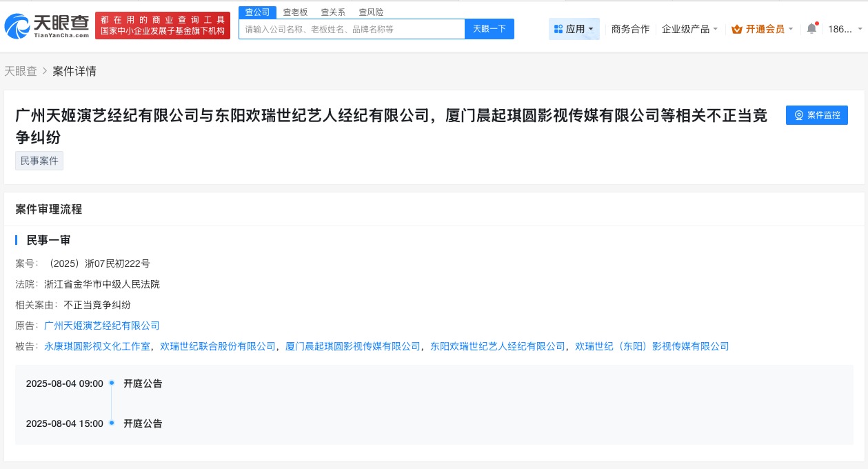
Task: Switch to the 查老板 search tab
Action: pyautogui.click(x=294, y=12)
